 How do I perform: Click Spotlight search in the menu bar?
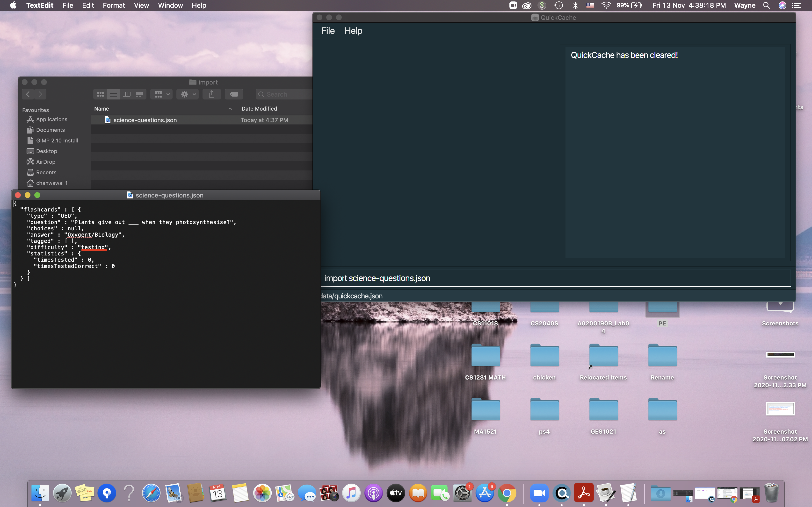point(766,5)
